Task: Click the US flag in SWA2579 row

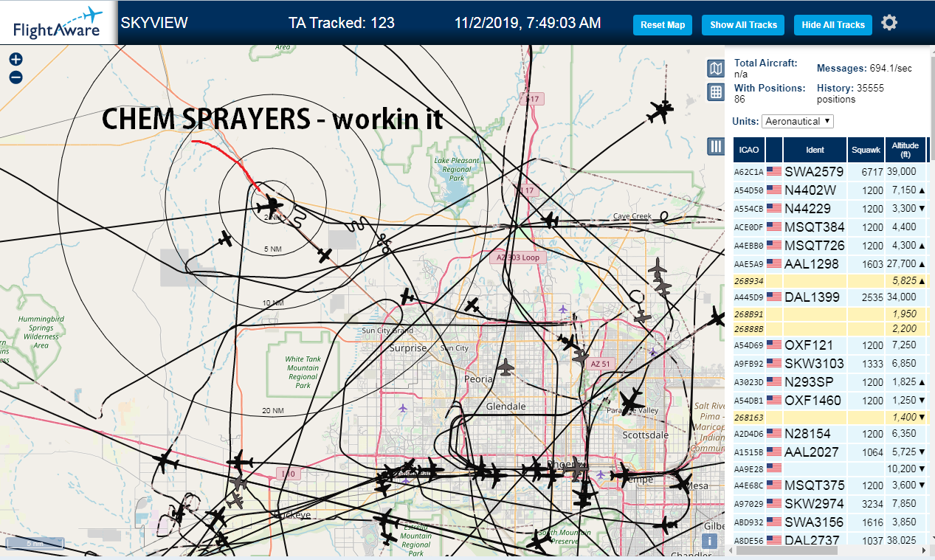Action: pos(774,171)
